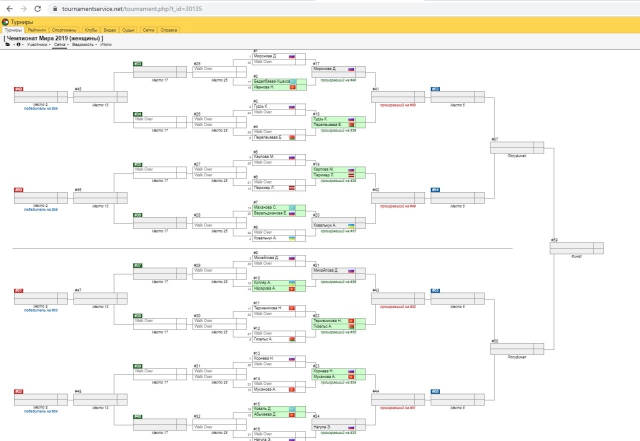
Task: Click the browser back arrow
Action: point(8,7)
